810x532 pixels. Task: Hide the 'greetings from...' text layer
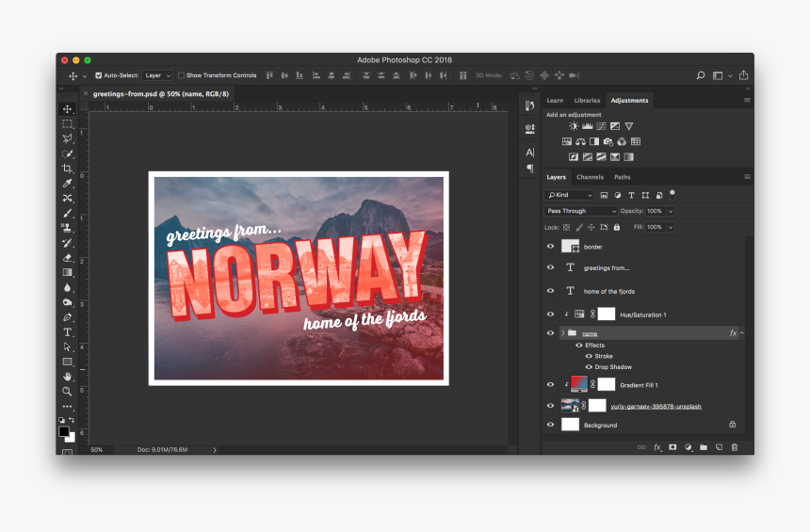pos(550,267)
